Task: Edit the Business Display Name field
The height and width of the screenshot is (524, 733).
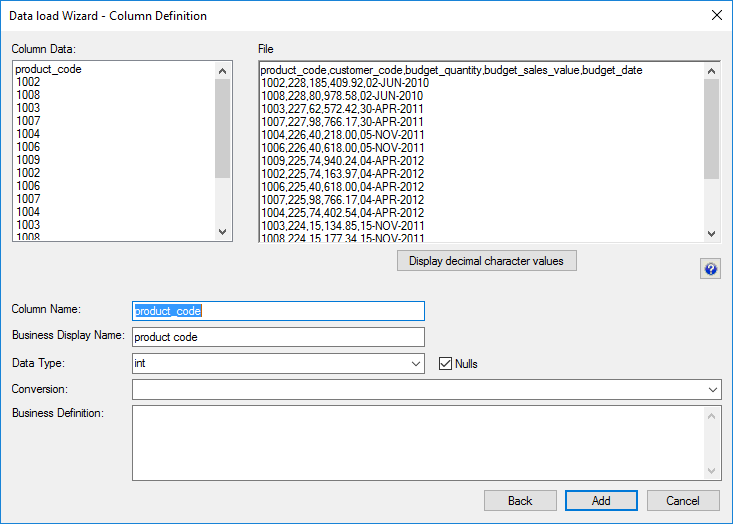Action: (278, 337)
